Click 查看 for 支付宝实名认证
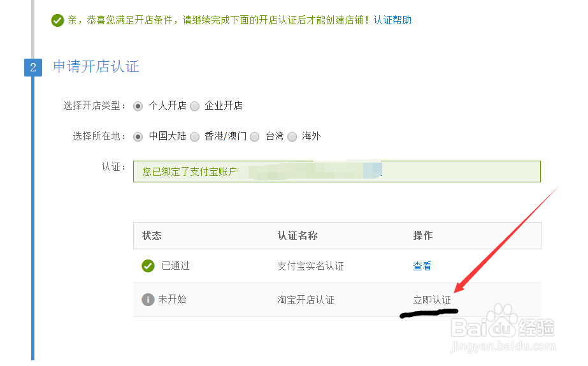 422,266
